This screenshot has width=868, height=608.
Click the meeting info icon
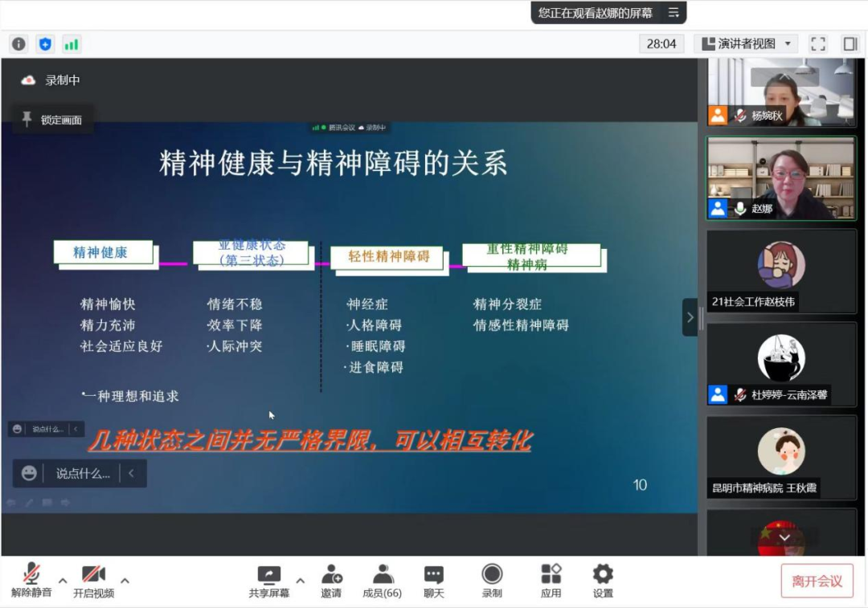18,44
